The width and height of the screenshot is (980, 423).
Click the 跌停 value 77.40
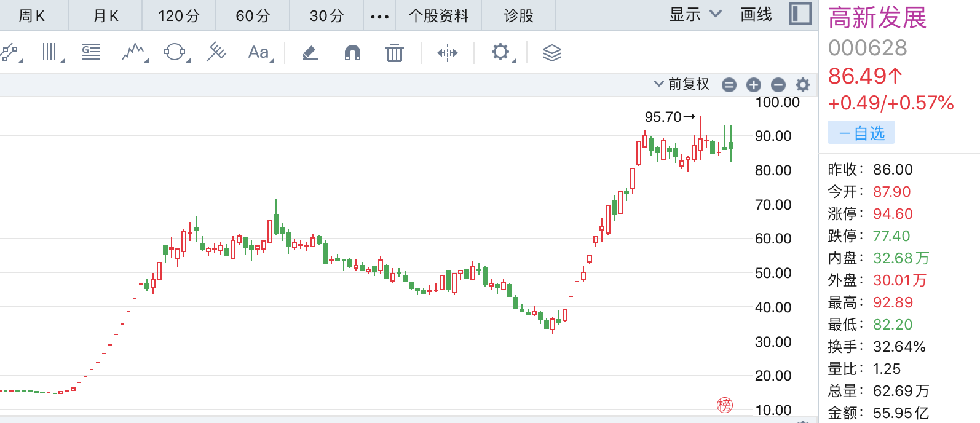point(891,236)
